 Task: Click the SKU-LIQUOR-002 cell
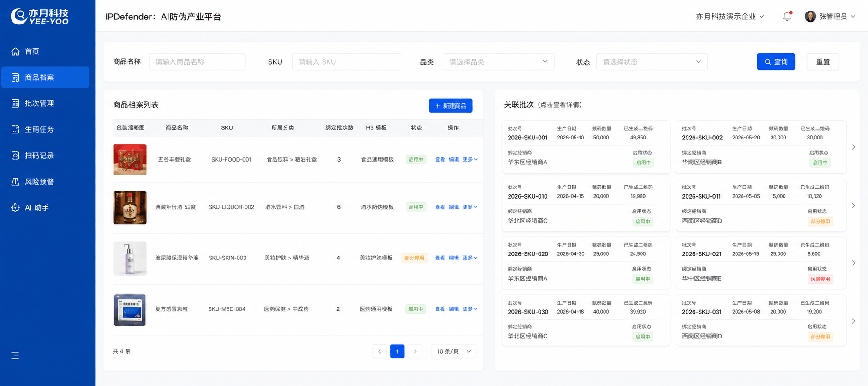tap(231, 207)
